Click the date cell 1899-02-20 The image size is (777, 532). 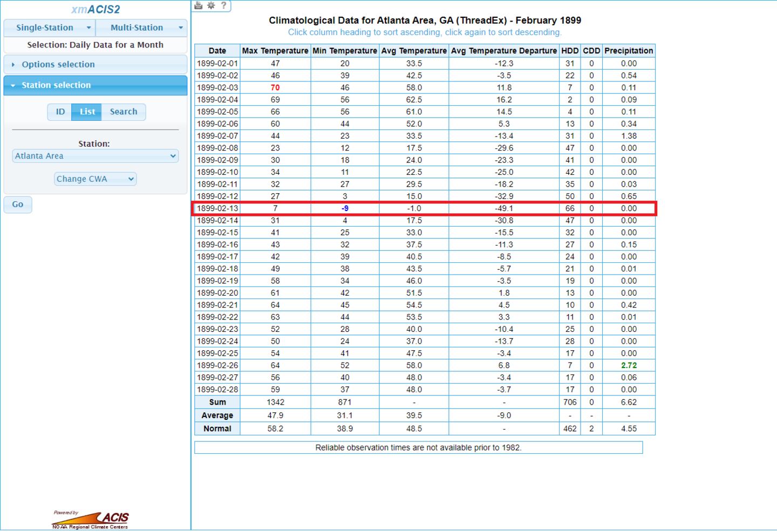217,293
